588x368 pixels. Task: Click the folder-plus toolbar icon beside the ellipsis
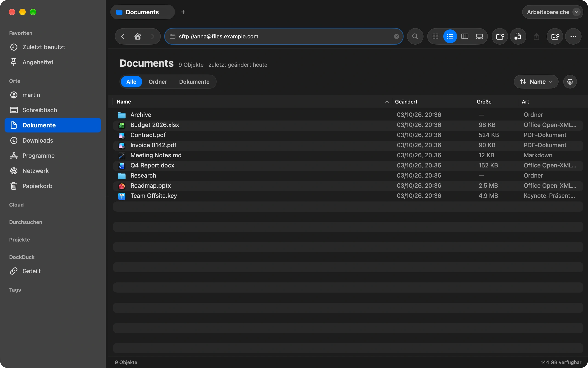point(555,37)
